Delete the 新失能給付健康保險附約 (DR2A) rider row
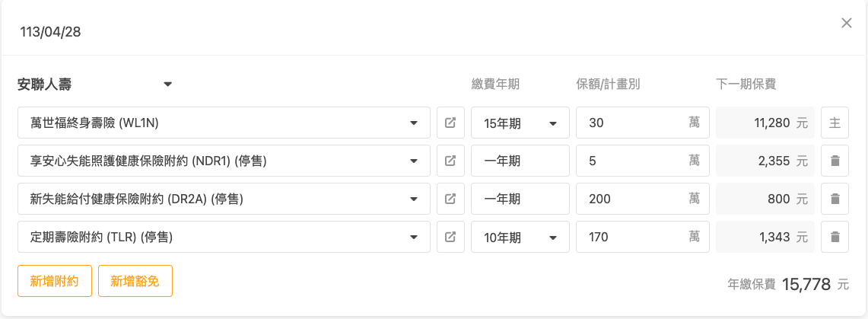Screen dimensions: 868x319 pos(835,199)
